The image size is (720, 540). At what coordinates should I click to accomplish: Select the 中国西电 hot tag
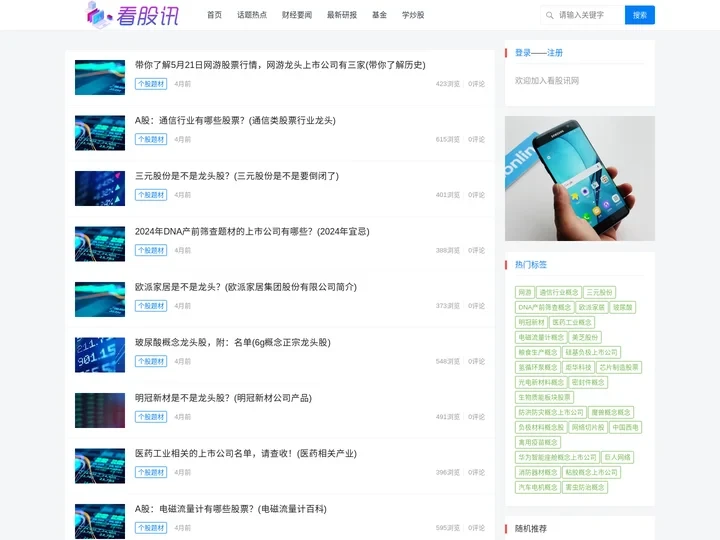pos(625,428)
